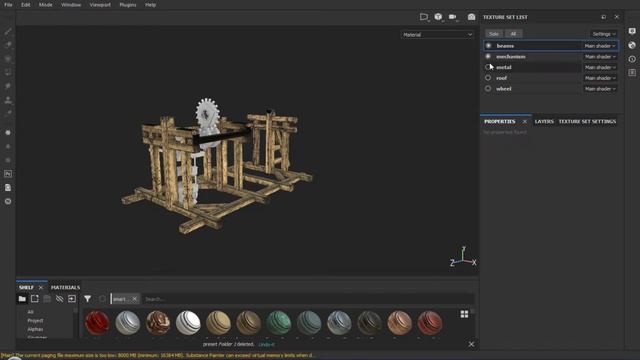Viewport: 640px width, 360px height.
Task: Click the white document plugin icon below Ps
Action: 8,188
